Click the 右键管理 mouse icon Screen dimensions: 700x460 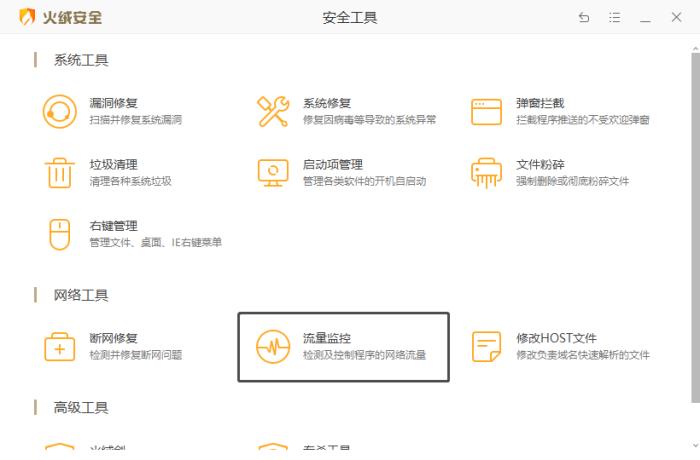click(59, 234)
